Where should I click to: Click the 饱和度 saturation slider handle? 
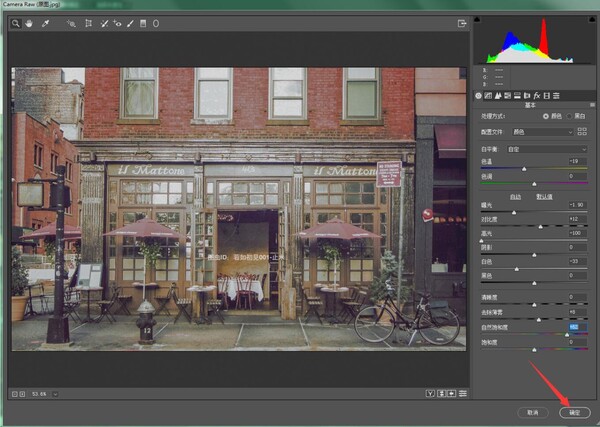(x=535, y=349)
